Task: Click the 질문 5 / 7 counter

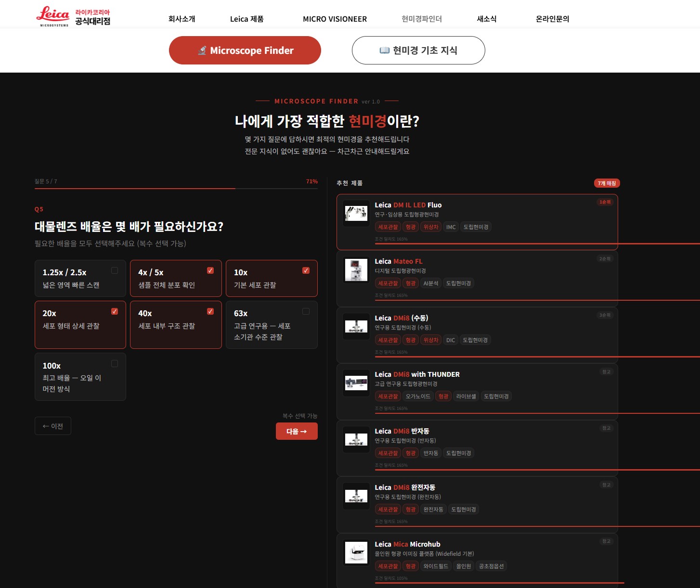Action: pos(46,181)
